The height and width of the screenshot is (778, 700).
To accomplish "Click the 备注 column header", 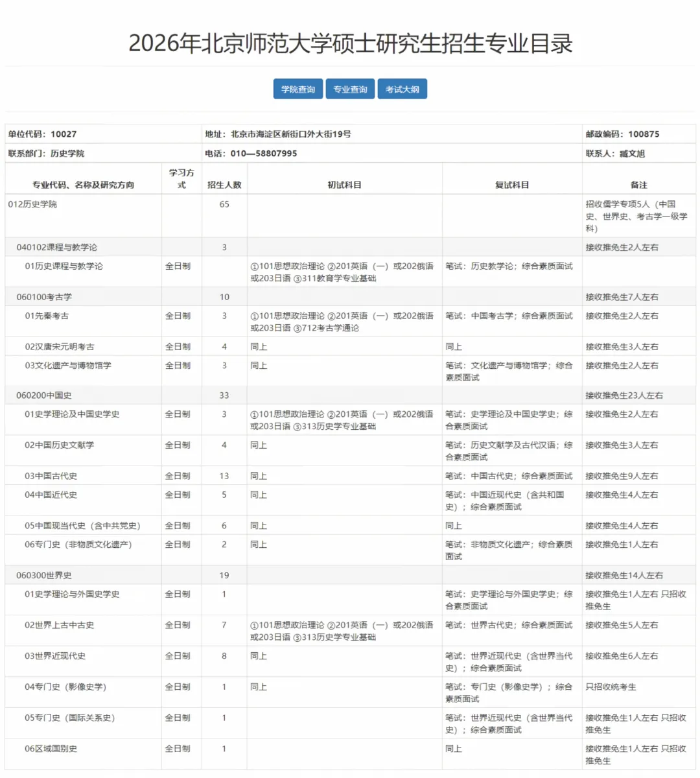I will coord(639,185).
